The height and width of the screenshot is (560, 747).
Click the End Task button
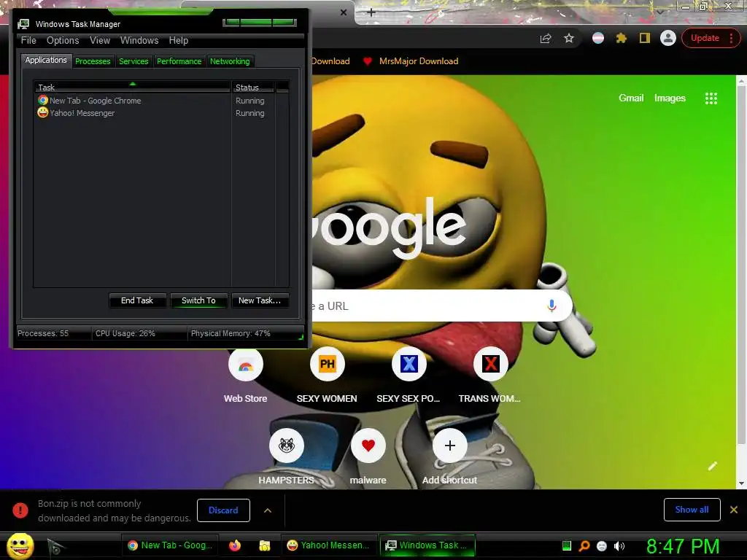137,300
